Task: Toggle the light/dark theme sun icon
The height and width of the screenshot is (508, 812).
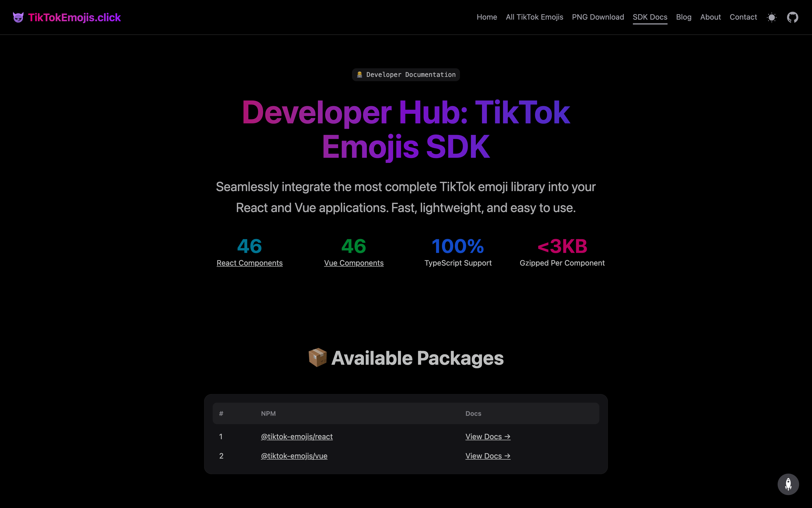Action: [771, 17]
